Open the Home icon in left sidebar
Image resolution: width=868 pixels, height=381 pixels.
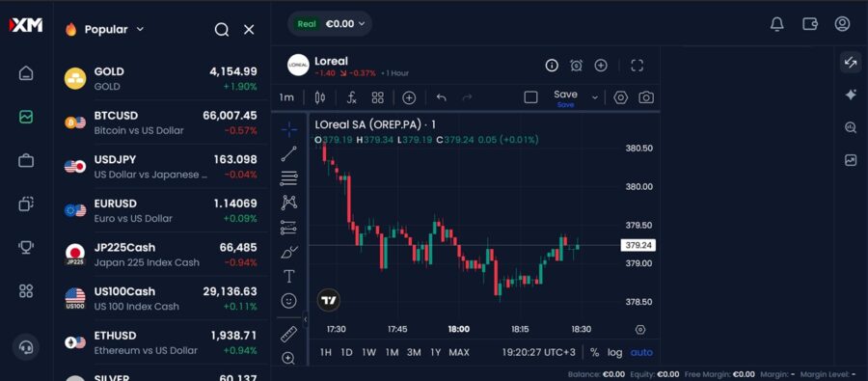(x=26, y=73)
